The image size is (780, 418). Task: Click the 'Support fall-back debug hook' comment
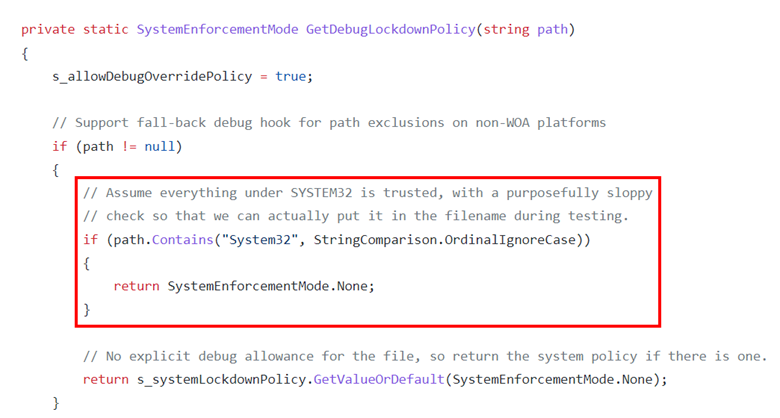pos(329,123)
